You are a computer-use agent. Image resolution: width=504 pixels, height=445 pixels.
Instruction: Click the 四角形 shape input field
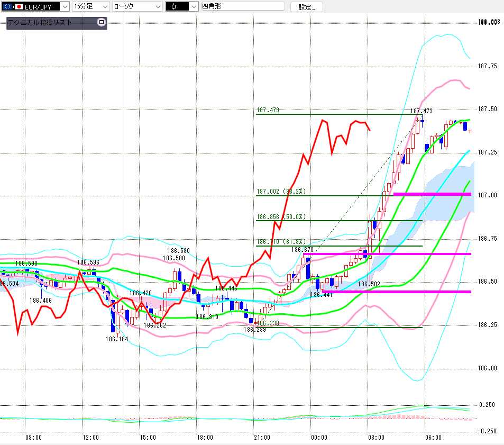[243, 6]
